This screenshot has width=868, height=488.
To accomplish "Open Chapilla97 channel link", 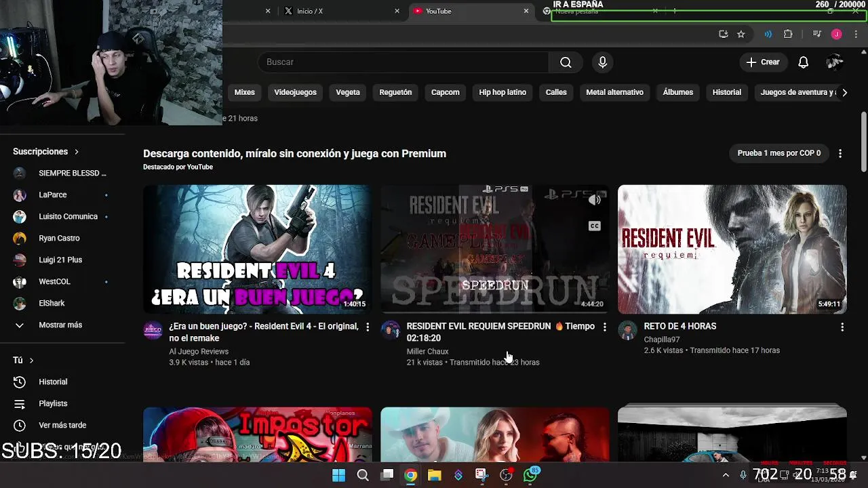I will (662, 340).
